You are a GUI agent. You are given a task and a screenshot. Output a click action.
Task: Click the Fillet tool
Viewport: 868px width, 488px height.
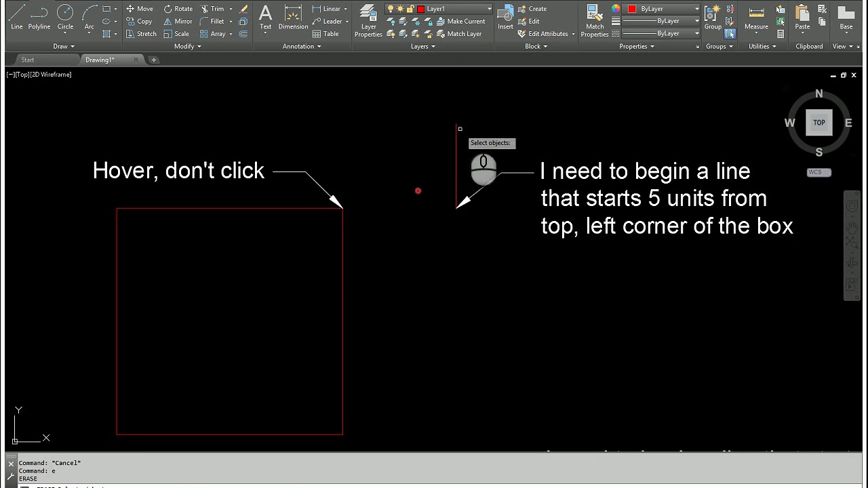pos(212,21)
